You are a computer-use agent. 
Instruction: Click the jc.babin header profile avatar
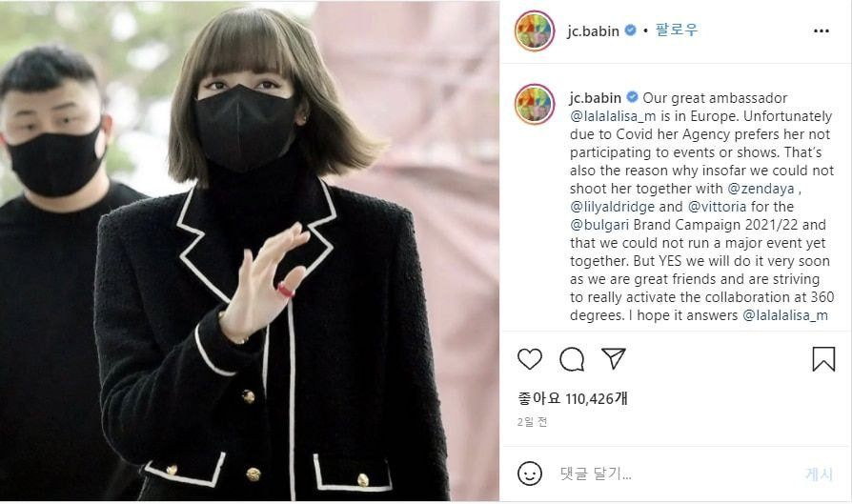[534, 30]
